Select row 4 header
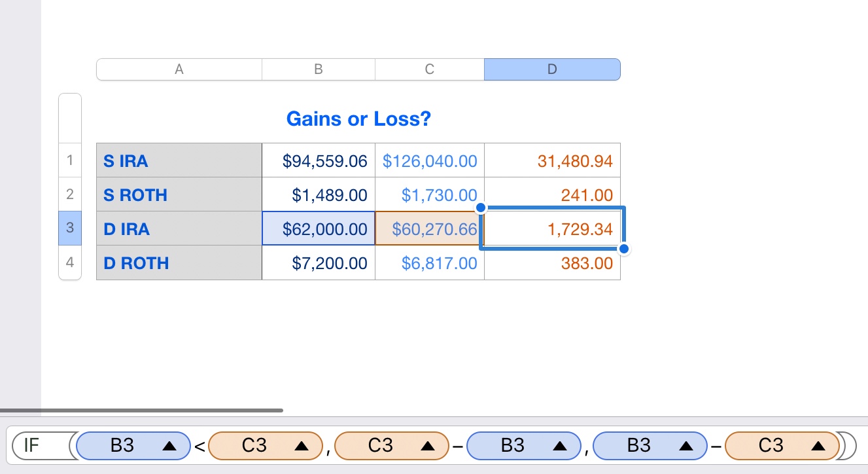 (70, 263)
